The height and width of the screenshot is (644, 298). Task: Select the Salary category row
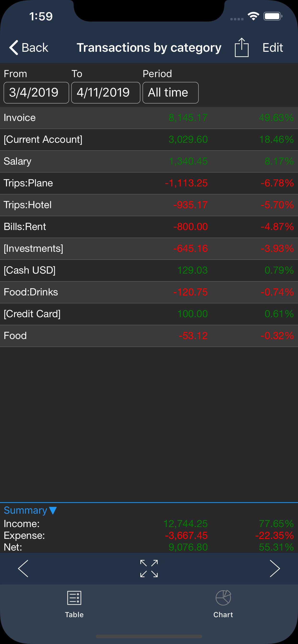[x=149, y=161]
